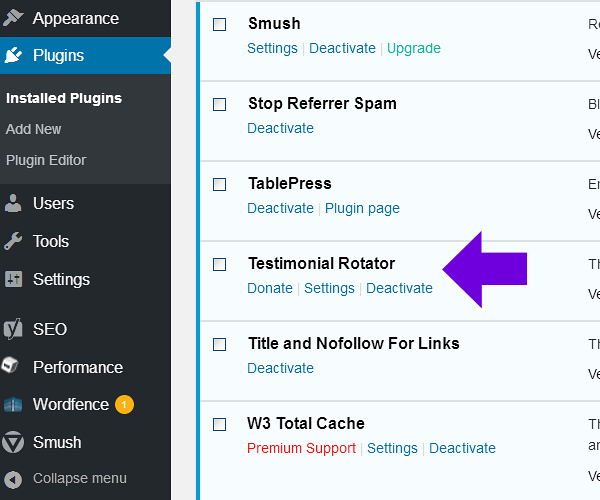Click the Smush sidebar icon
This screenshot has width=600, height=500.
tap(14, 442)
